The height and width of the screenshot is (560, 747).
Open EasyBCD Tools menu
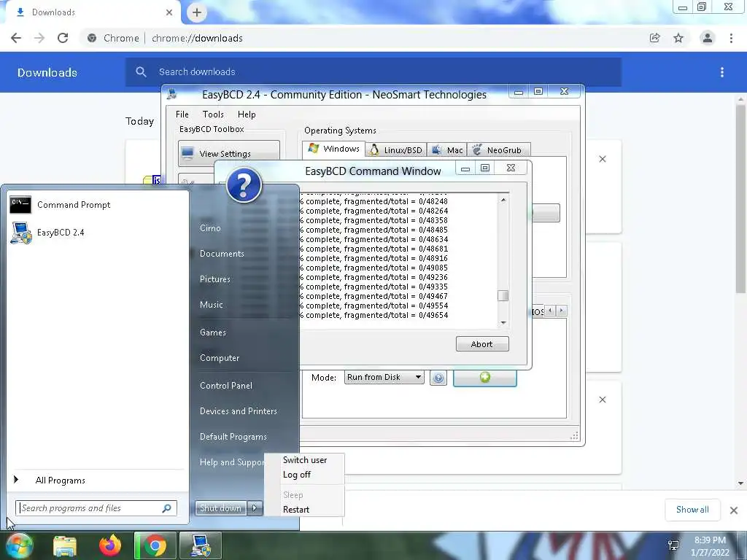pyautogui.click(x=213, y=114)
